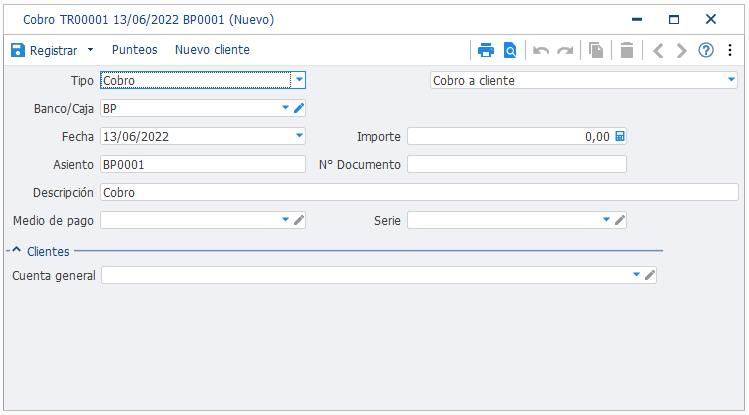This screenshot has height=415, width=749.
Task: Click the Nº Documento input field
Action: [x=517, y=164]
